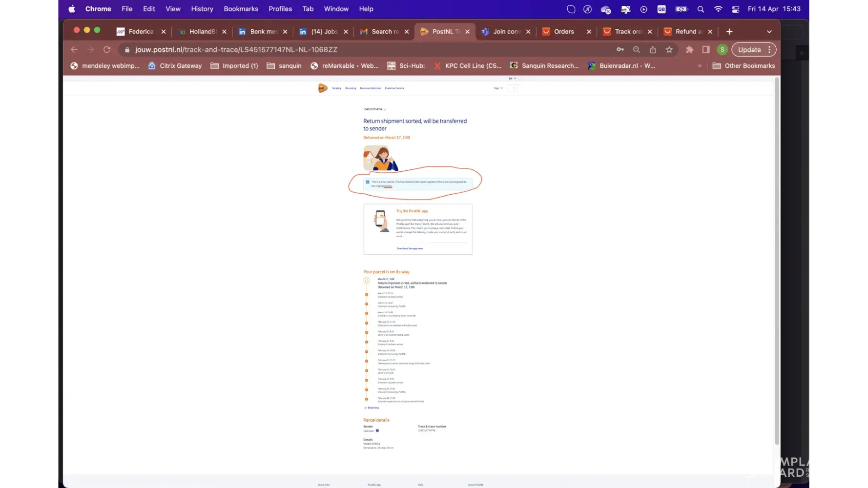Open macOS Control Center toggles
Viewport: 868px width, 488px height.
pyautogui.click(x=736, y=9)
